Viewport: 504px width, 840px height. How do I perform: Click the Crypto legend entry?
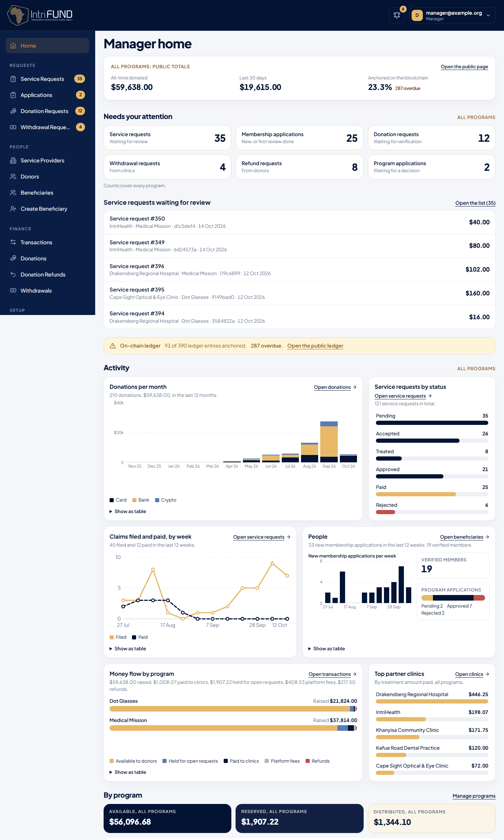pyautogui.click(x=166, y=500)
